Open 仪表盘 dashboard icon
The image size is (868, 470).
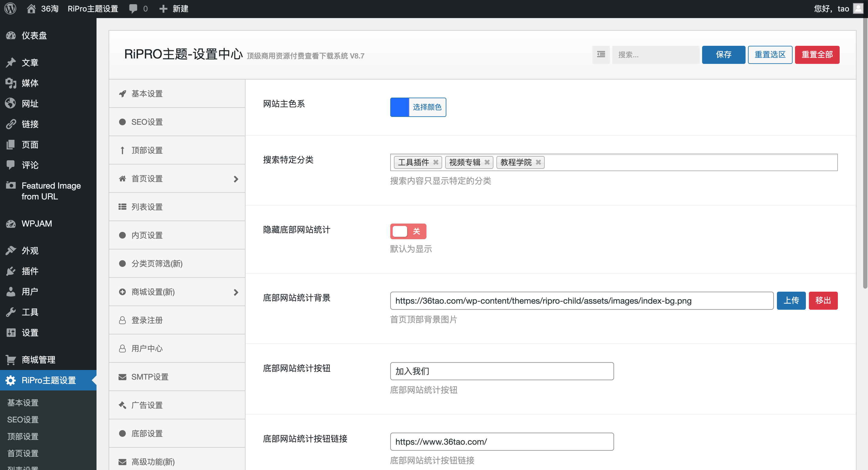point(11,35)
